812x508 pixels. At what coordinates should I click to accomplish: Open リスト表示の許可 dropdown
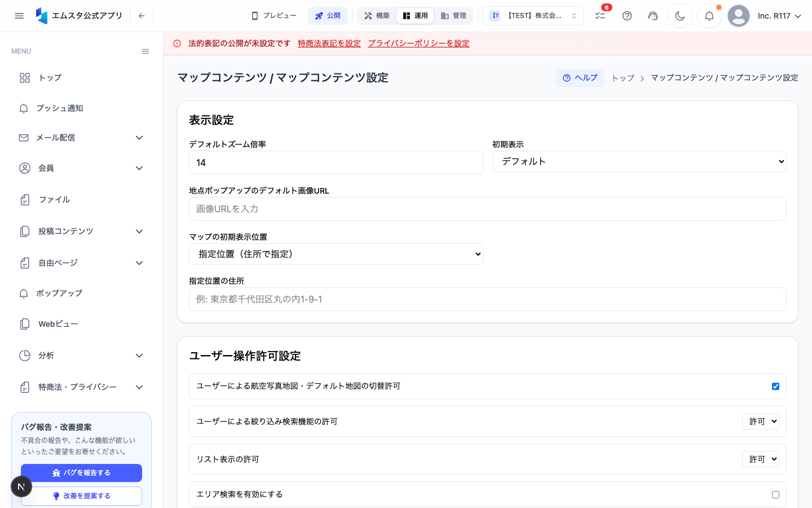coord(761,459)
